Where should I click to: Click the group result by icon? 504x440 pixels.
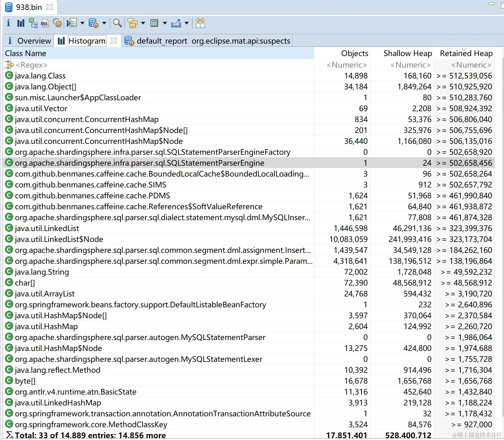133,23
